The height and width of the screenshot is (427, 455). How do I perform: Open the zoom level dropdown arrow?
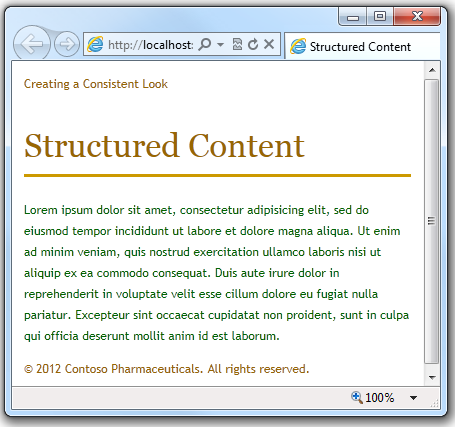pos(413,398)
